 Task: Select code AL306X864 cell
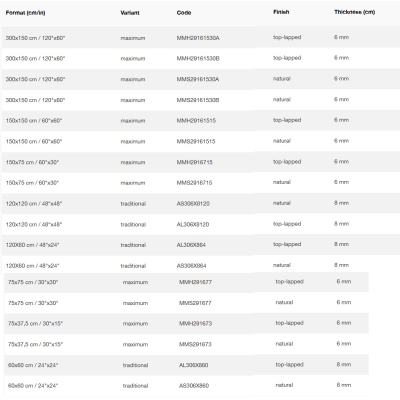tap(191, 245)
